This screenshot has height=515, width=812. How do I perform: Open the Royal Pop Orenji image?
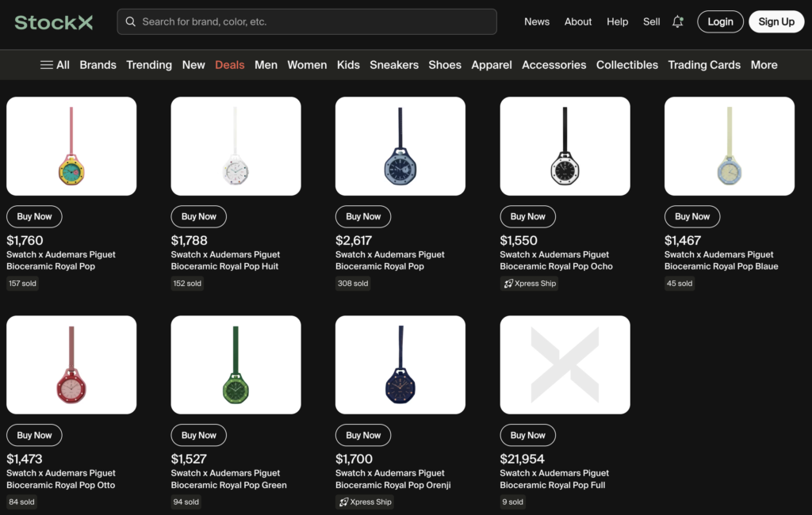[400, 365]
